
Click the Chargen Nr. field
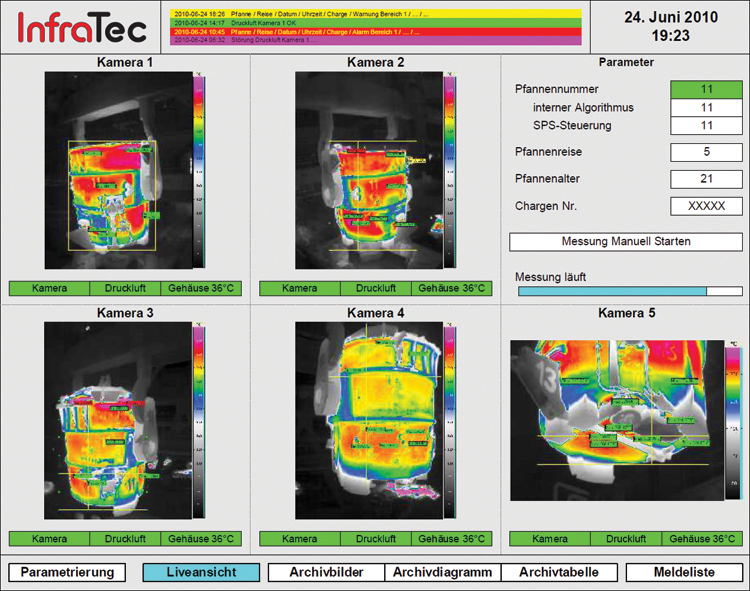click(706, 206)
